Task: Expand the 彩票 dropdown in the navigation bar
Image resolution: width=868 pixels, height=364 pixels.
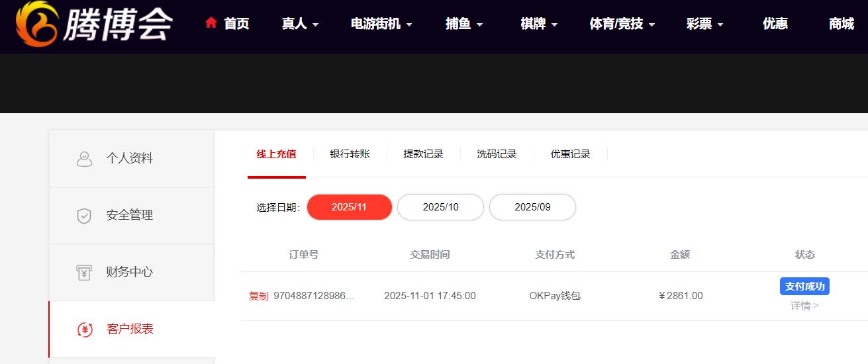Action: pos(704,24)
